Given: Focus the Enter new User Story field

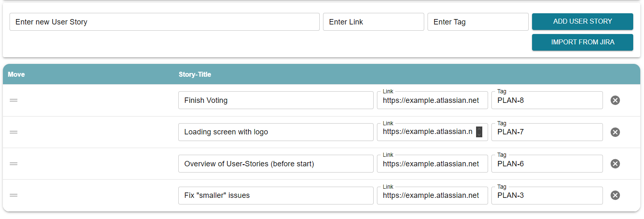Looking at the screenshot, I should 165,22.
